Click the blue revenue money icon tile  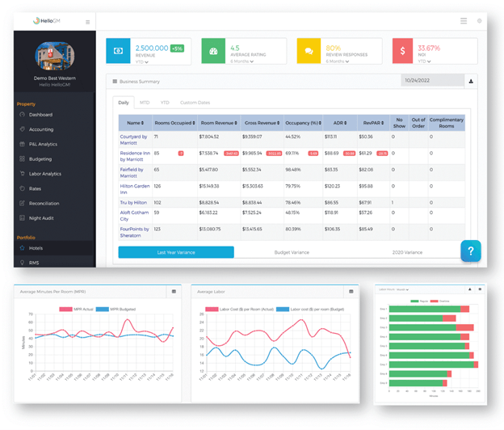tap(118, 51)
